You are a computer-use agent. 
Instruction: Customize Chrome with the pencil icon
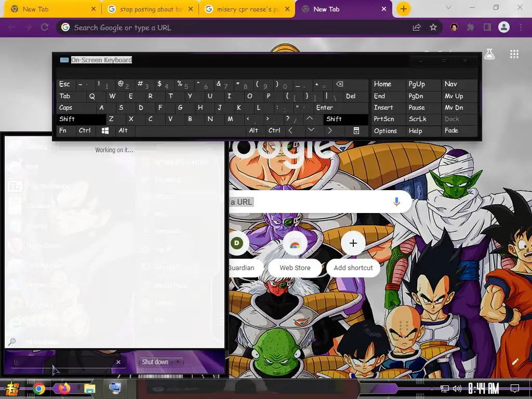[x=515, y=362]
